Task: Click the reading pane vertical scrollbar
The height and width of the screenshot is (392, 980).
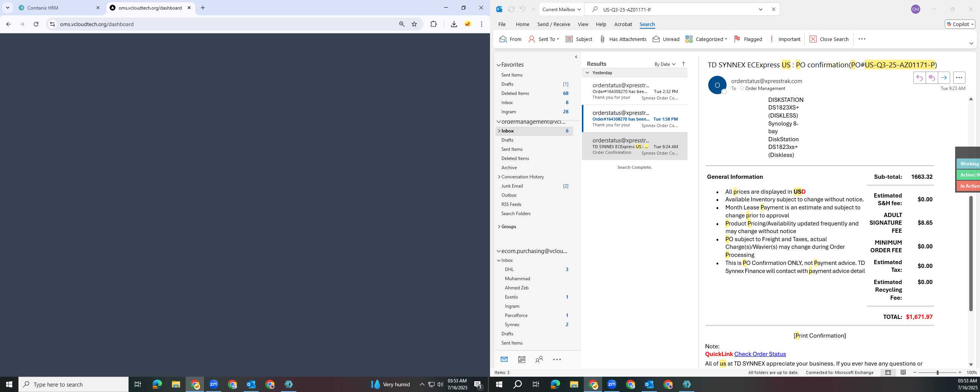Action: coord(971,253)
